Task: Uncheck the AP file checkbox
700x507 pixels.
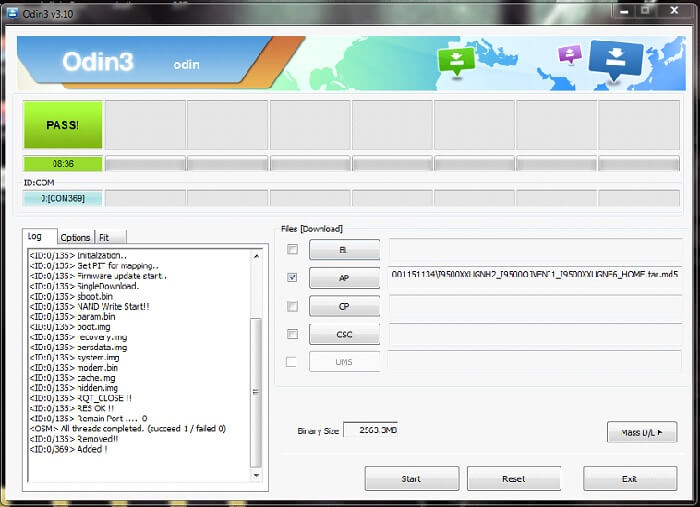Action: click(292, 277)
